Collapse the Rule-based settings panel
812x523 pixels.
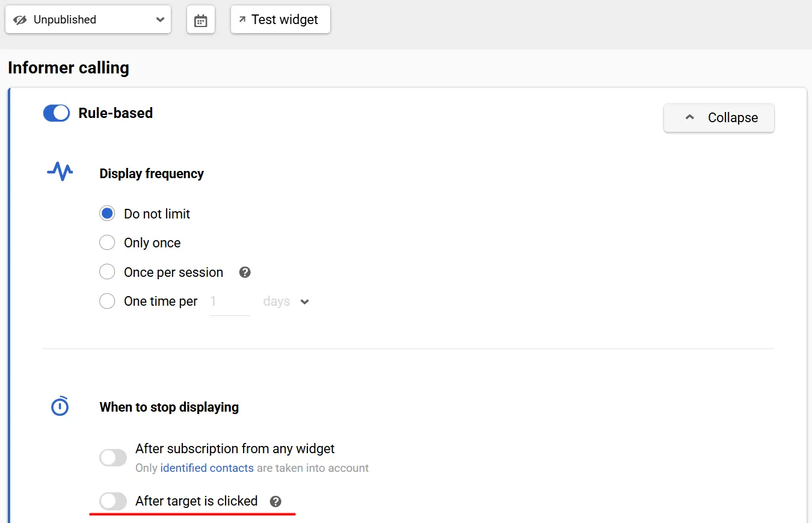click(719, 118)
